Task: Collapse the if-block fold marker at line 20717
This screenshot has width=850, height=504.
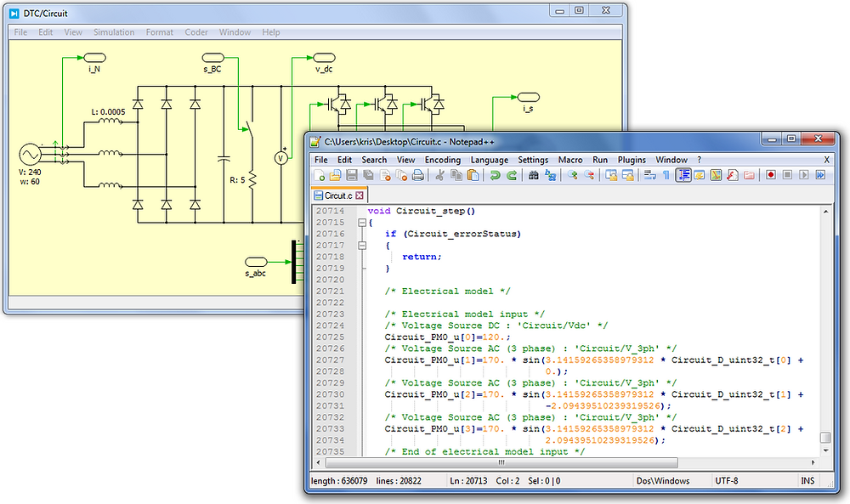Action: (x=362, y=246)
